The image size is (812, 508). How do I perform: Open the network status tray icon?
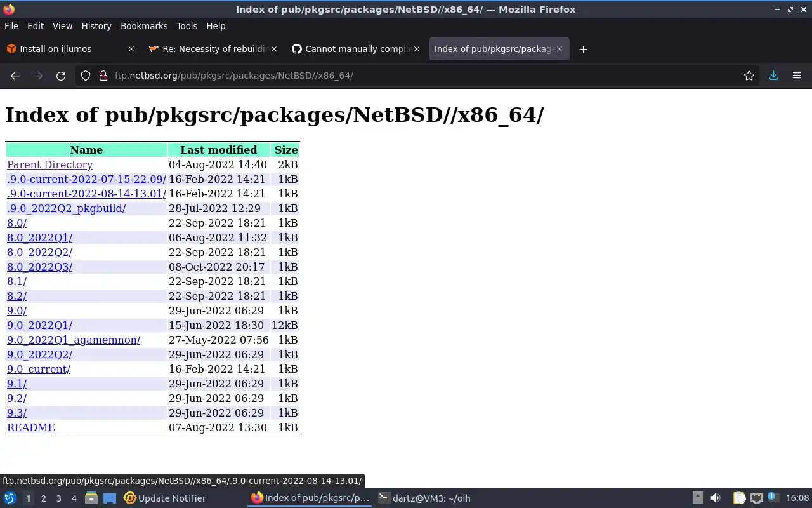click(757, 498)
